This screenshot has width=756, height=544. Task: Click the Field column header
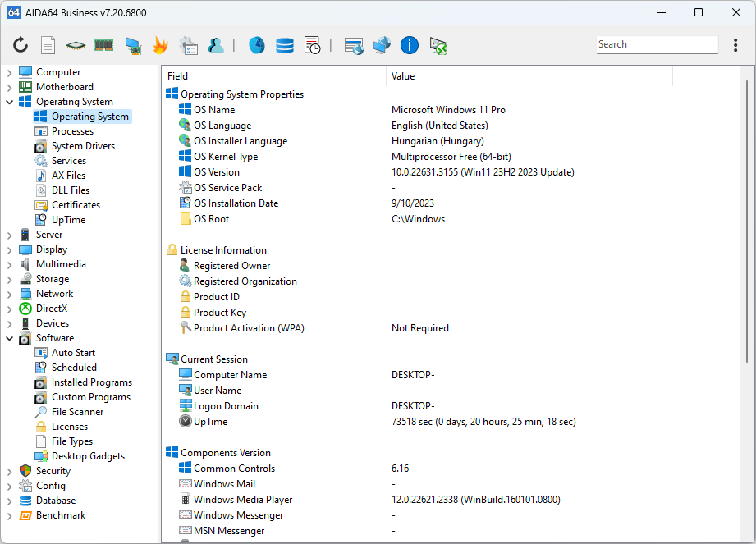coord(177,75)
